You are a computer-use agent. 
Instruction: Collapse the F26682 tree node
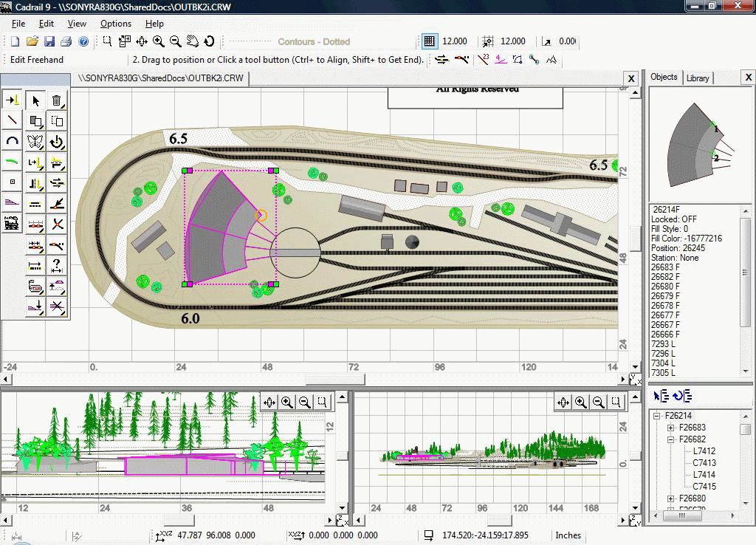pyautogui.click(x=670, y=439)
